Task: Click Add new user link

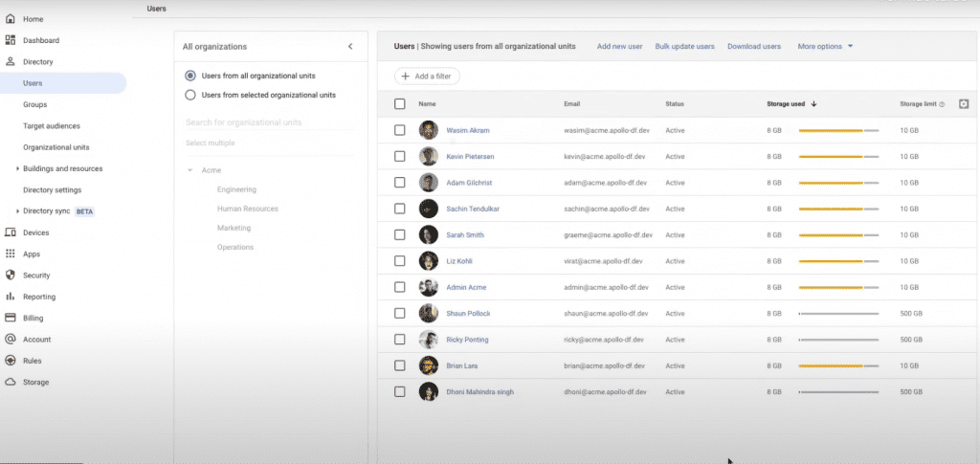Action: click(x=619, y=46)
